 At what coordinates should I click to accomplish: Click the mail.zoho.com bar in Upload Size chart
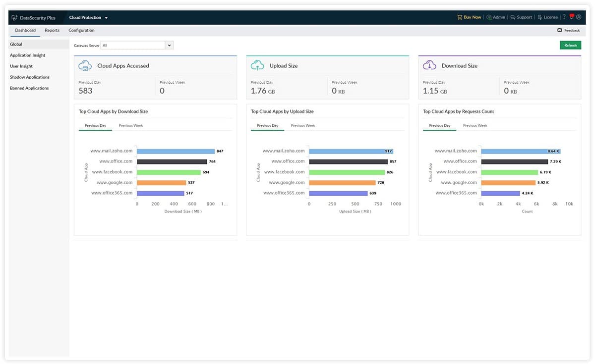coord(351,151)
